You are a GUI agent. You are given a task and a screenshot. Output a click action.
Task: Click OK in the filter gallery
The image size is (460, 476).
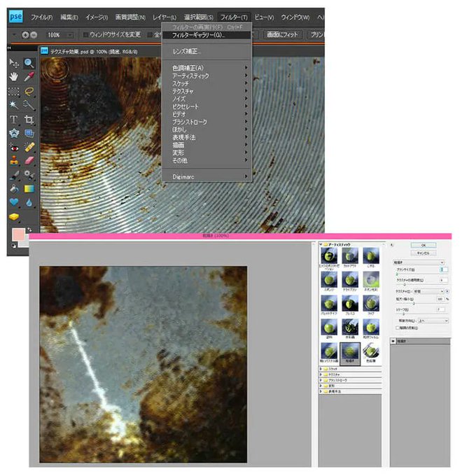[x=424, y=245]
